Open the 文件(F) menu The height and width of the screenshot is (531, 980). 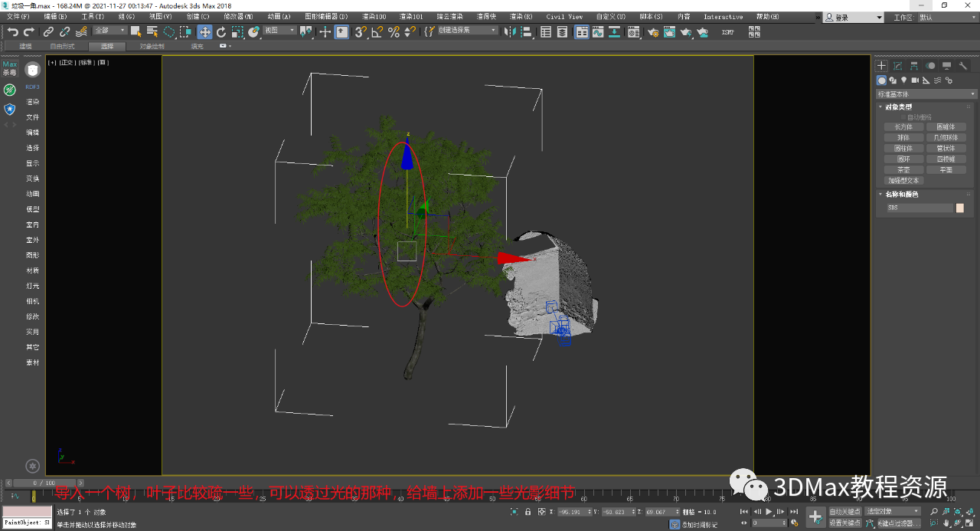click(18, 16)
